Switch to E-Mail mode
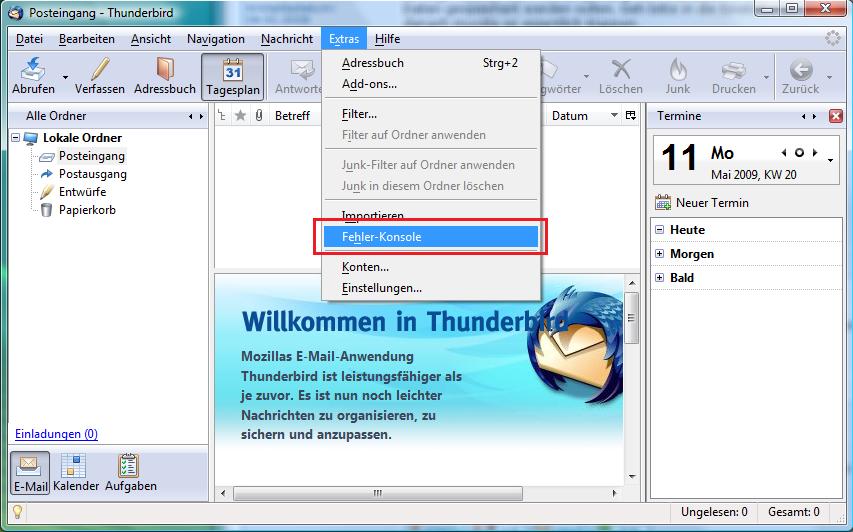This screenshot has width=853, height=532. click(30, 473)
